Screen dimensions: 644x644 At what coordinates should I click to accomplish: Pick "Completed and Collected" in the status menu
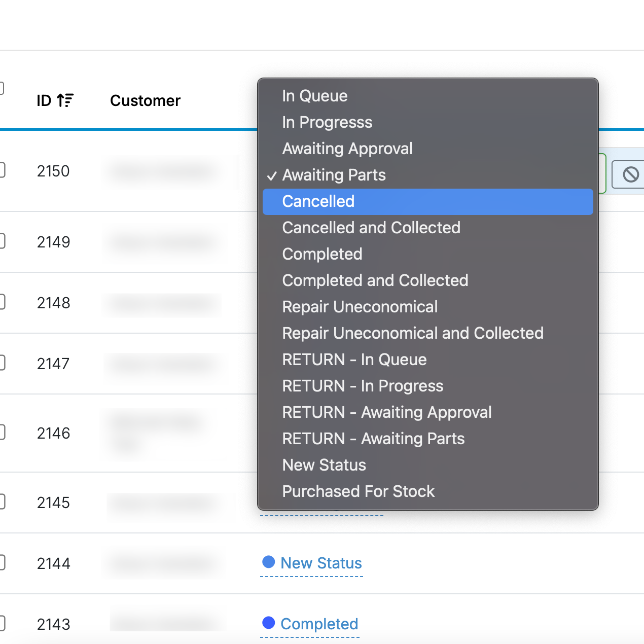click(375, 280)
